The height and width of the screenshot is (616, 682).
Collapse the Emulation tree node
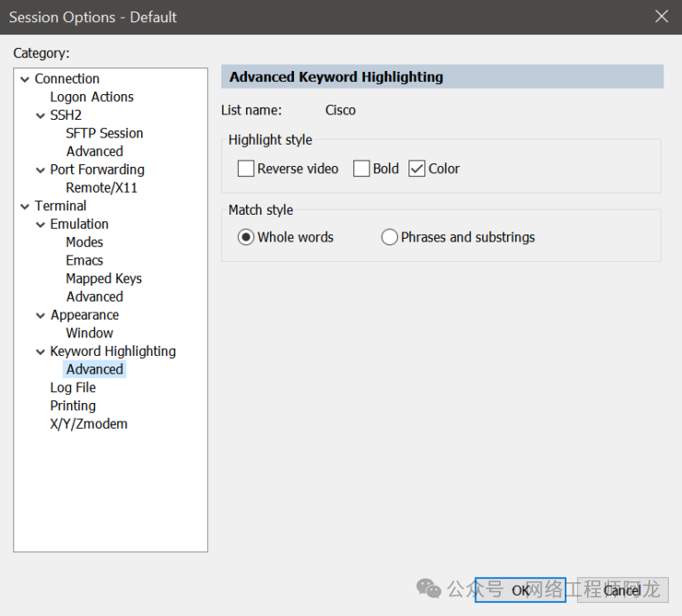pos(41,225)
